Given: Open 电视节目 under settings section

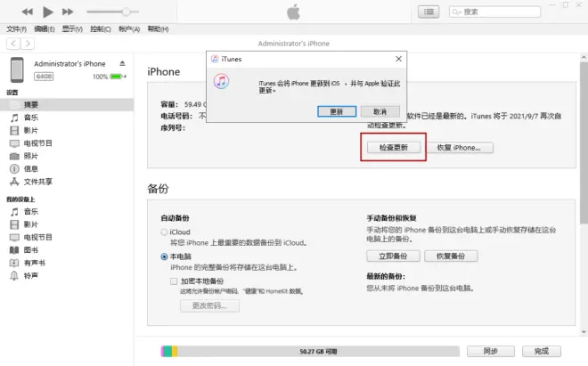Looking at the screenshot, I should point(37,143).
